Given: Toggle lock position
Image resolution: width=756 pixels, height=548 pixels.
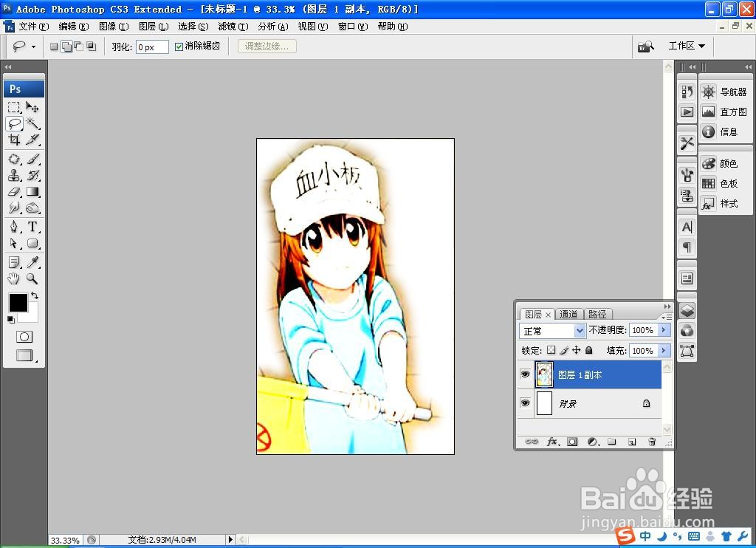Looking at the screenshot, I should 576,350.
